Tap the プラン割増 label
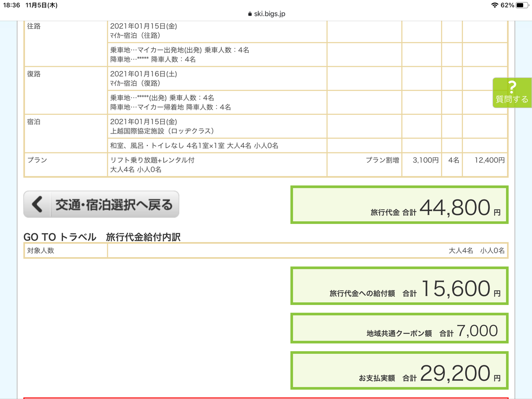The width and height of the screenshot is (532, 399). click(x=383, y=160)
